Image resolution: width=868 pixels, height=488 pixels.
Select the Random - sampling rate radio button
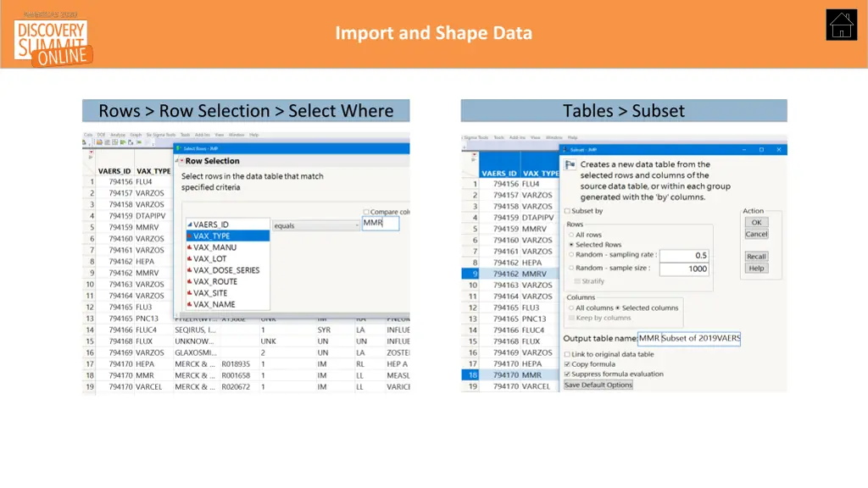570,255
